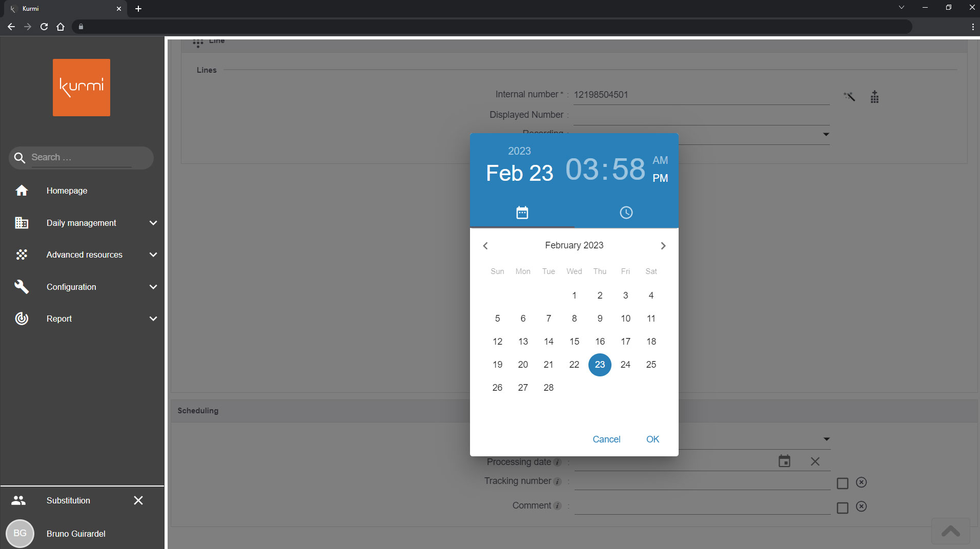
Task: Open the Homepage house icon
Action: click(x=22, y=191)
